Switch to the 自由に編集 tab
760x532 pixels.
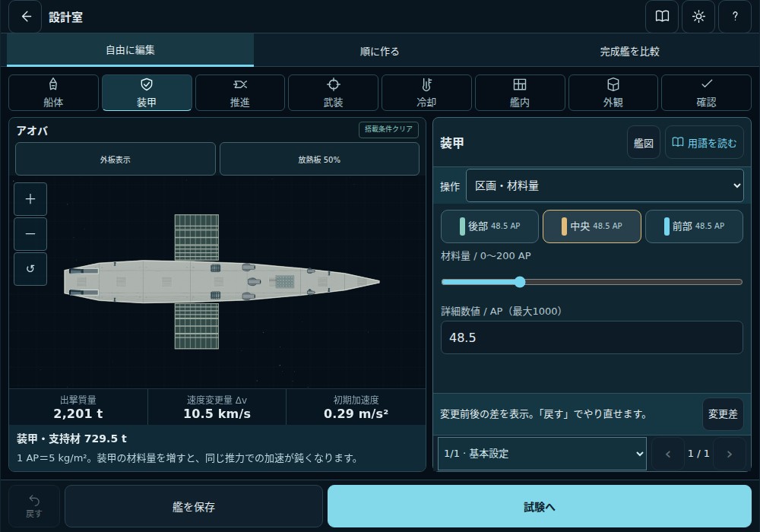click(131, 50)
